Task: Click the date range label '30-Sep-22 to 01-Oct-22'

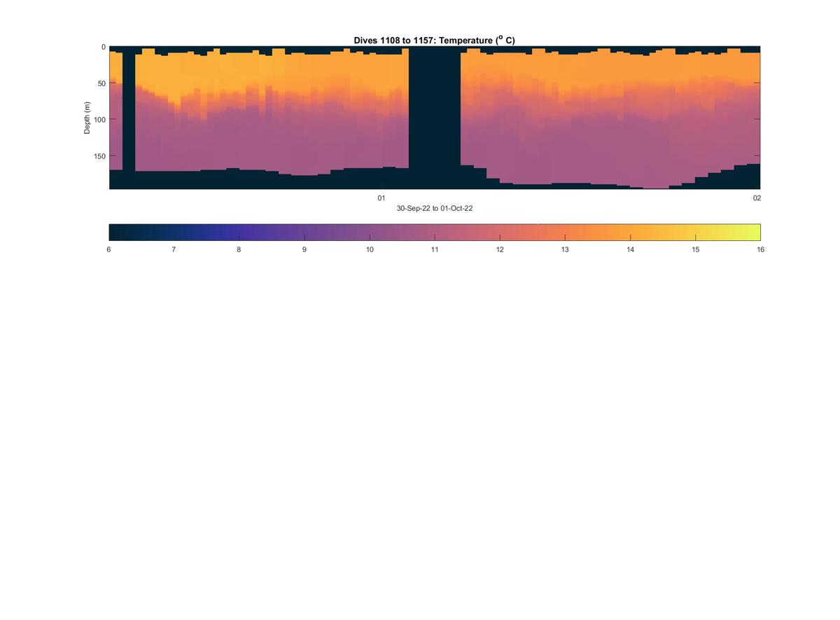Action: pyautogui.click(x=435, y=208)
